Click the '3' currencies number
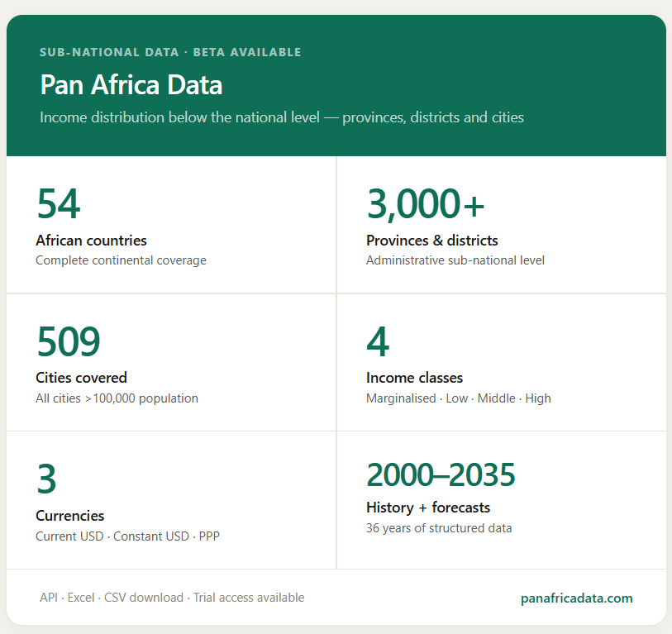Image resolution: width=672 pixels, height=634 pixels. coord(47,479)
